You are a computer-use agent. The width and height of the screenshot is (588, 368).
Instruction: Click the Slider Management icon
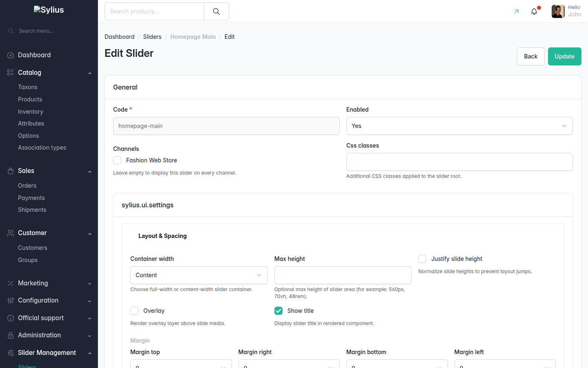11,353
